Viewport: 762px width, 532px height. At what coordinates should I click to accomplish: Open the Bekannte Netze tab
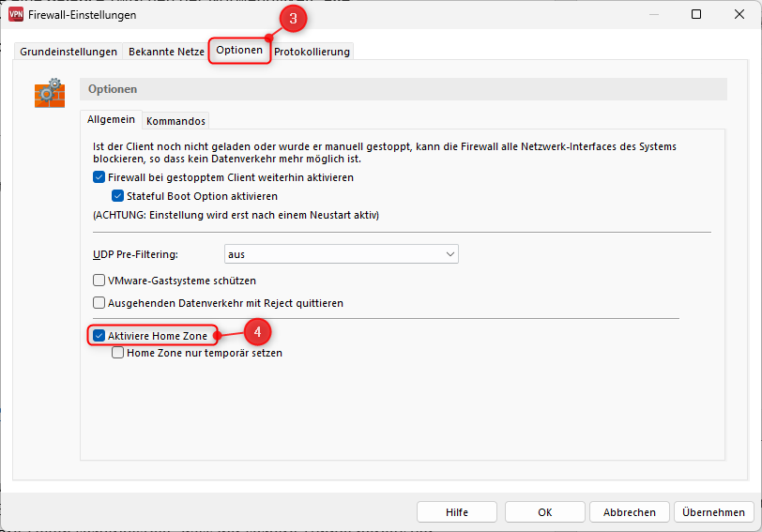166,52
